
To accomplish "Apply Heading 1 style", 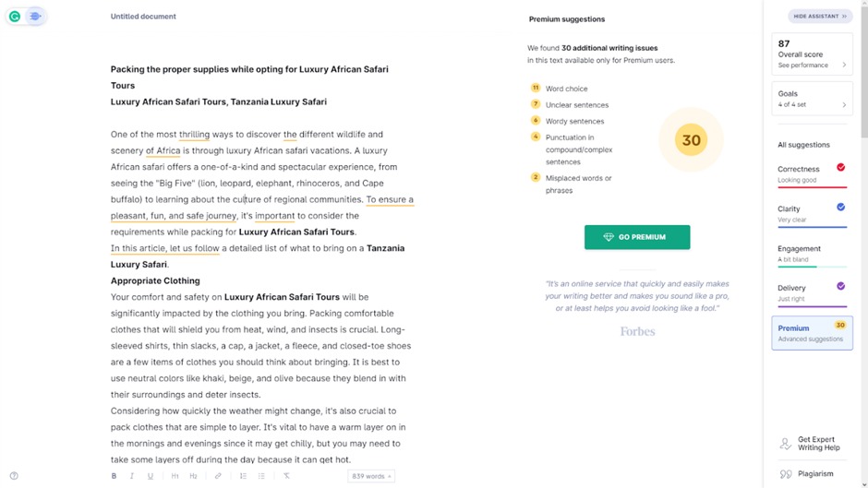I will tap(175, 476).
